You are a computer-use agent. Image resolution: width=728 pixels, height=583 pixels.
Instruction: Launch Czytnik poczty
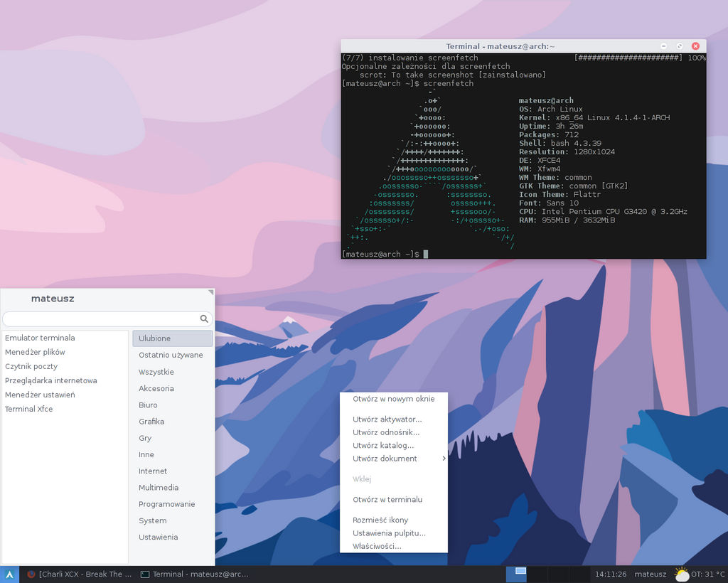65,366
